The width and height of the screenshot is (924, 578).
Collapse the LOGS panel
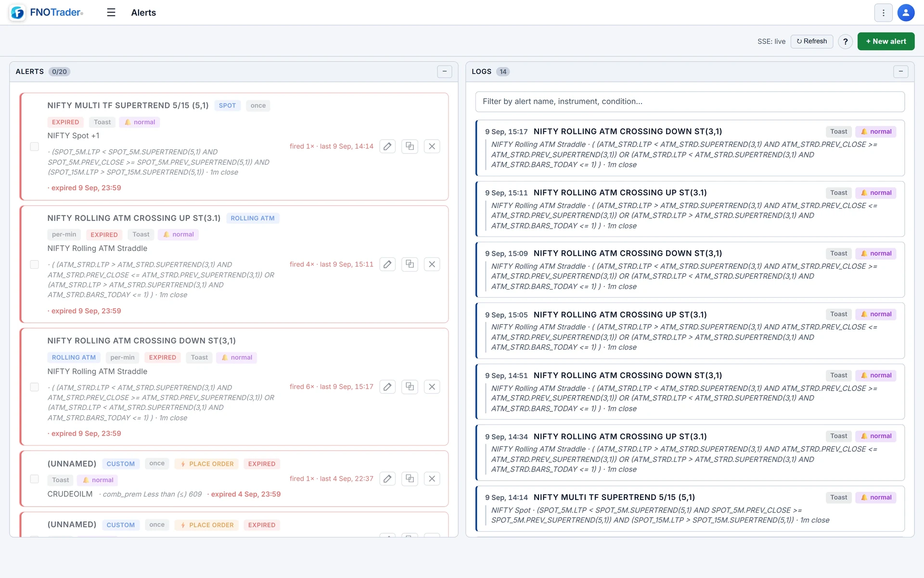tap(901, 72)
